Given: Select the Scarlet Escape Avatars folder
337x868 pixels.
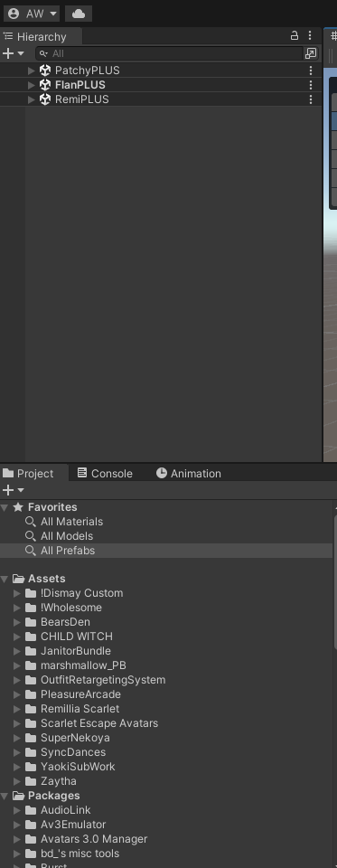Looking at the screenshot, I should click(99, 723).
